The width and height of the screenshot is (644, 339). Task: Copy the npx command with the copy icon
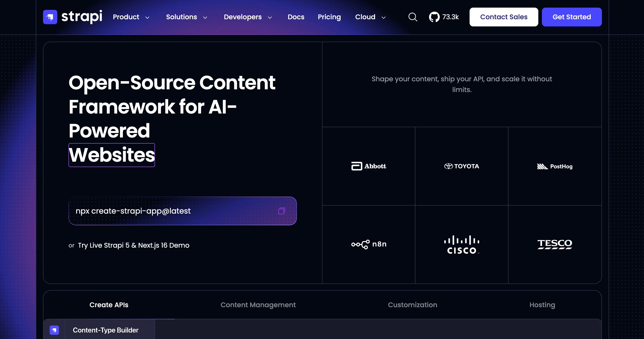281,211
